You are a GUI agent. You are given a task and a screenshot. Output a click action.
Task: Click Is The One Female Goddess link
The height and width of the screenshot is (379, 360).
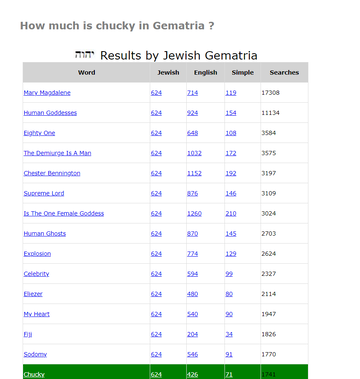(x=64, y=213)
